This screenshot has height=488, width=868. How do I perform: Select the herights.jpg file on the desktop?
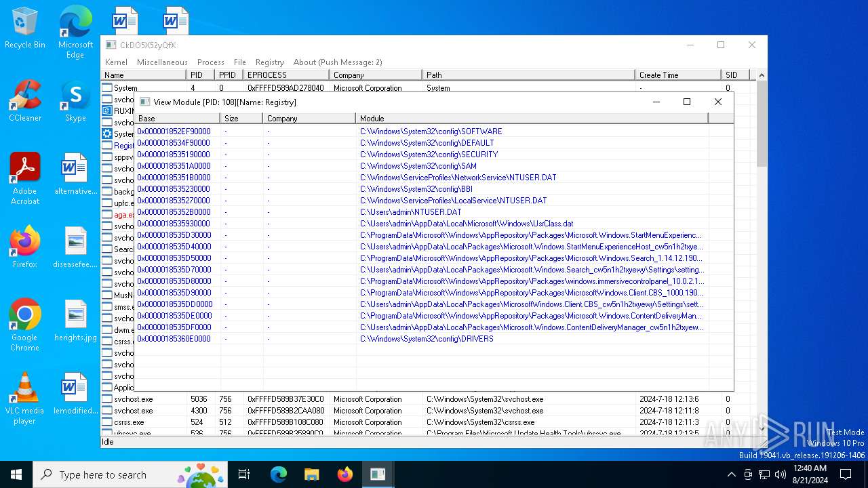pyautogui.click(x=75, y=321)
